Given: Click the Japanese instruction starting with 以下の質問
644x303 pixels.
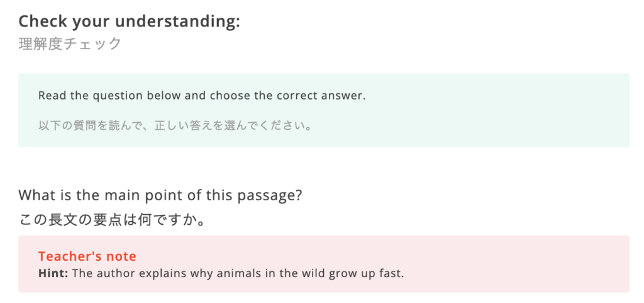Looking at the screenshot, I should [175, 125].
